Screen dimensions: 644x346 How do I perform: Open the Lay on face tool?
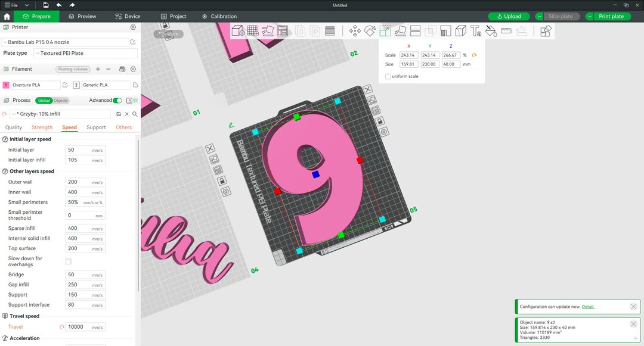click(401, 30)
